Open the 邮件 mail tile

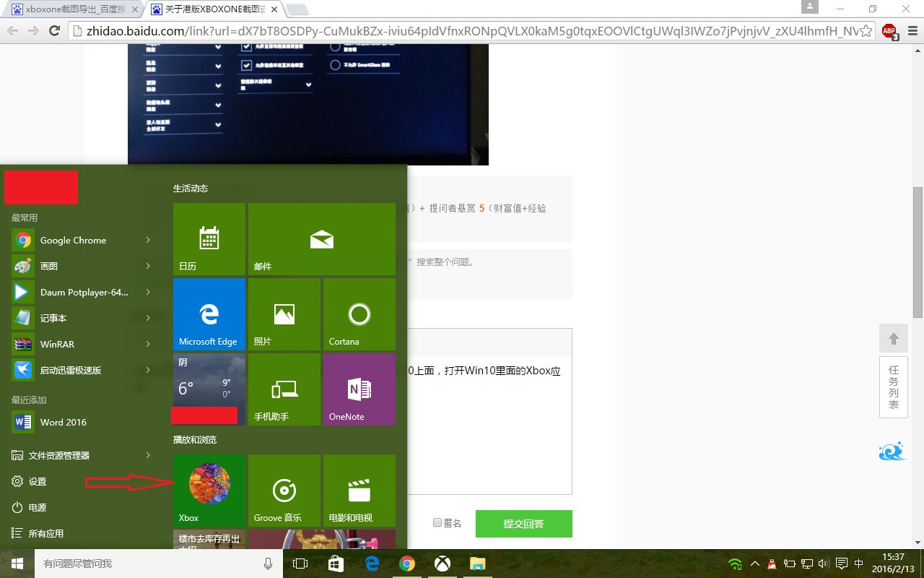point(322,239)
